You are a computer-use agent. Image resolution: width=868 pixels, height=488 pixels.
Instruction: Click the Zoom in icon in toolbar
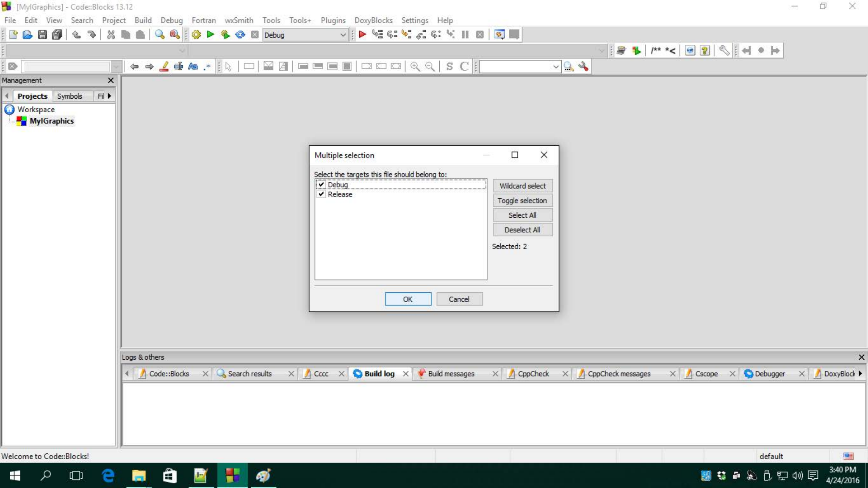[415, 67]
